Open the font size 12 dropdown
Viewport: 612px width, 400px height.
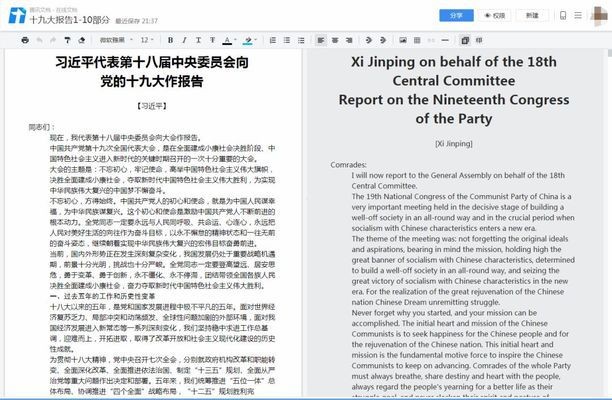pos(147,40)
